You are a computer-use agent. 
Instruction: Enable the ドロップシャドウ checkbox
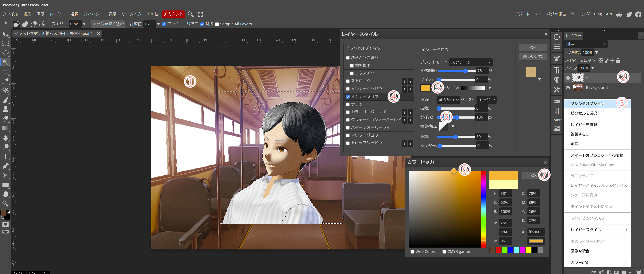click(348, 143)
